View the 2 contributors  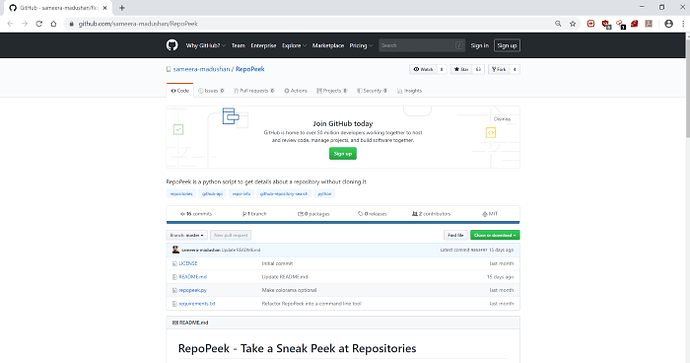pos(431,214)
